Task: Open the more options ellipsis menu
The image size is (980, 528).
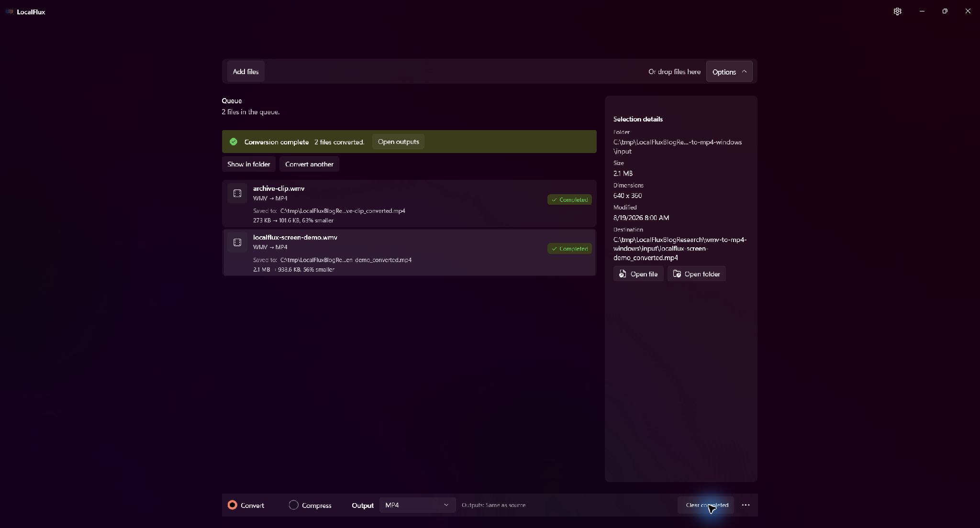Action: 746,505
